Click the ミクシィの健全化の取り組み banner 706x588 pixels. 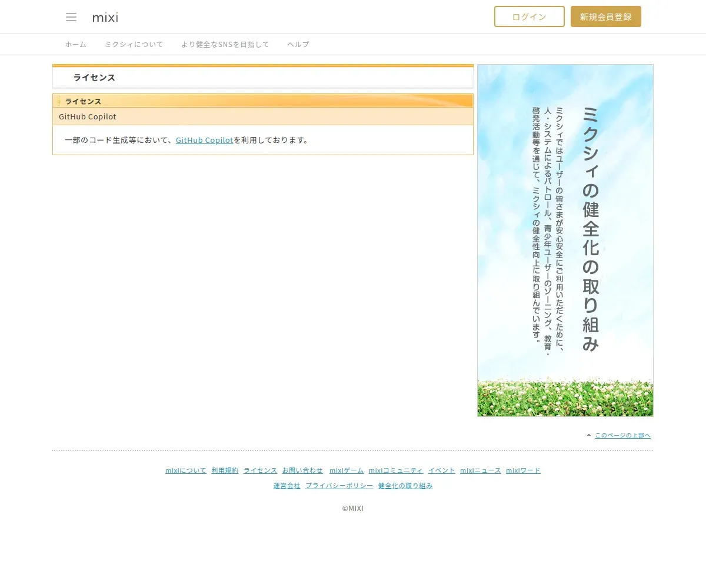565,240
